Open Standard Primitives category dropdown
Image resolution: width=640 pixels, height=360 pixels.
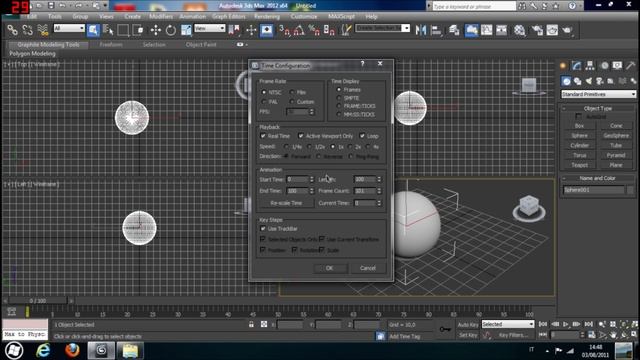[x=598, y=94]
